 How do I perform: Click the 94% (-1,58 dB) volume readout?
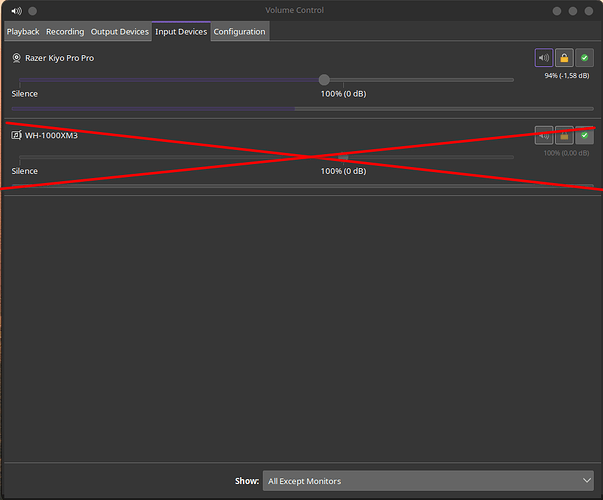(x=567, y=76)
